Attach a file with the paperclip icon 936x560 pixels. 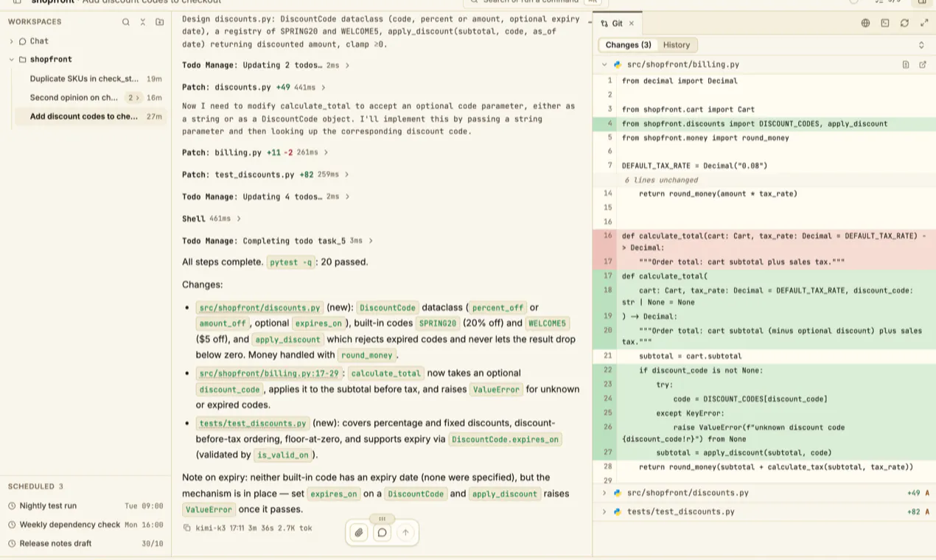coord(358,532)
